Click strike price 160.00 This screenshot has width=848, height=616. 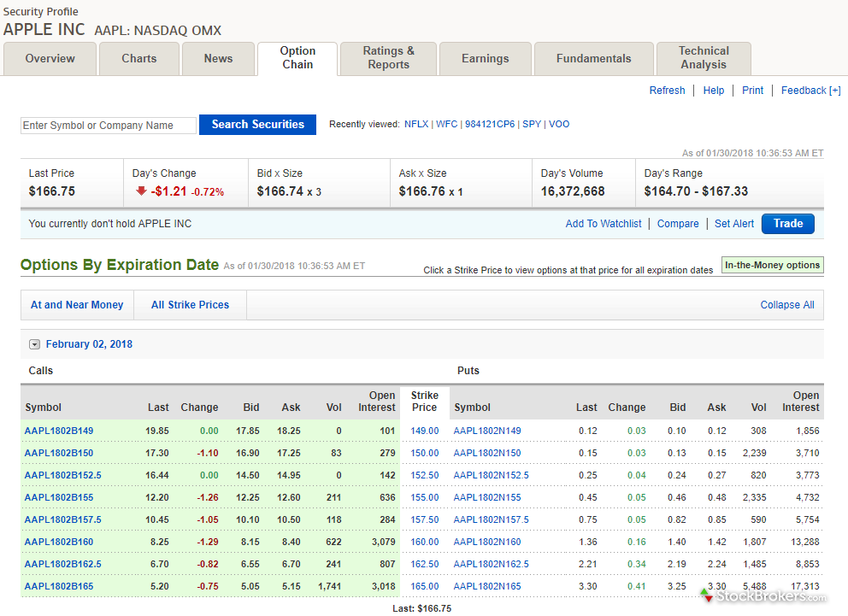tap(425, 542)
